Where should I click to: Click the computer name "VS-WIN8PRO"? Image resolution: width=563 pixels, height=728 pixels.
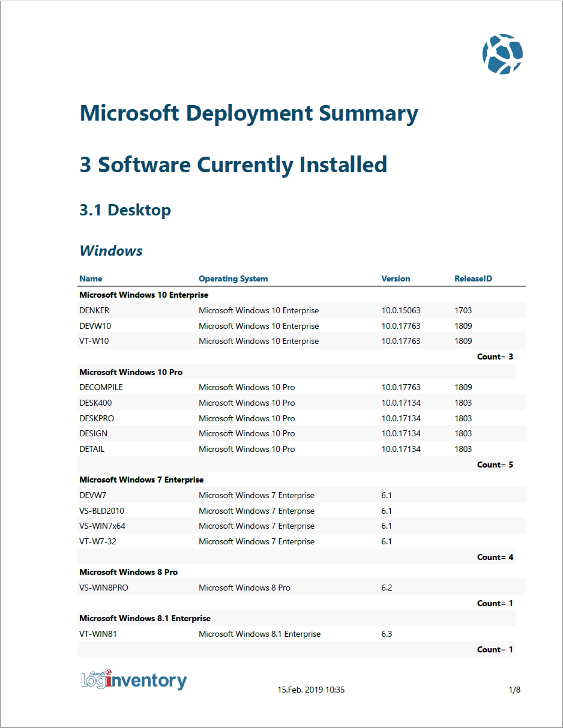104,588
